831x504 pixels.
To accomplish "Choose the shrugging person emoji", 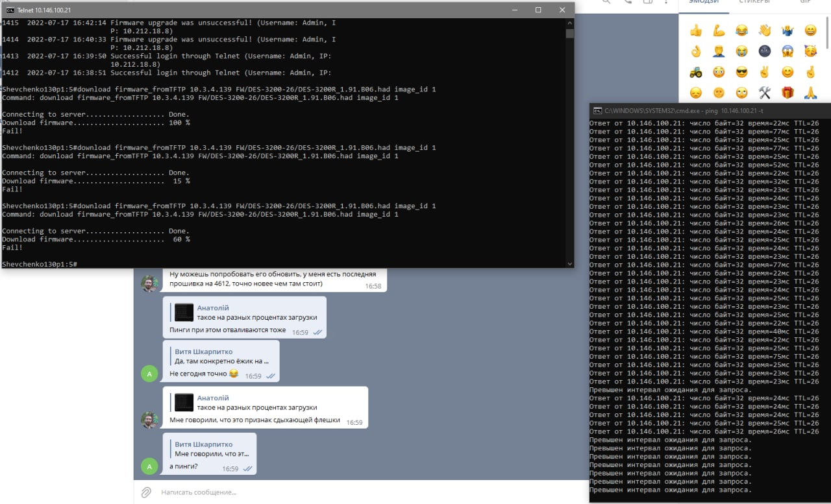I will click(788, 30).
